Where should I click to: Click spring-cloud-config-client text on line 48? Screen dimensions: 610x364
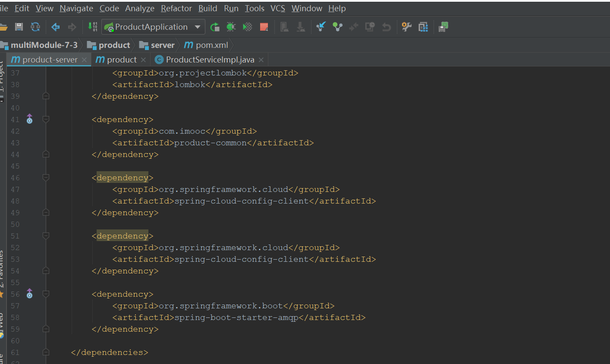pos(242,201)
